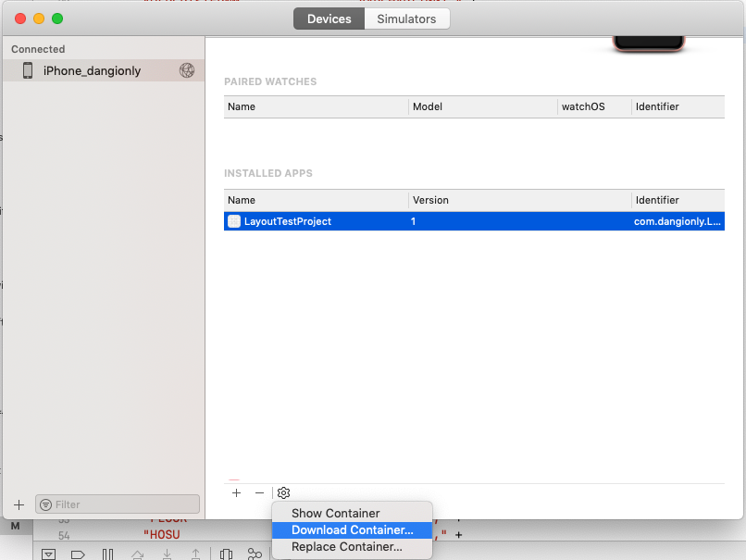Click Debug View Hierarchy icon in Xcode
The height and width of the screenshot is (560, 746).
click(227, 554)
